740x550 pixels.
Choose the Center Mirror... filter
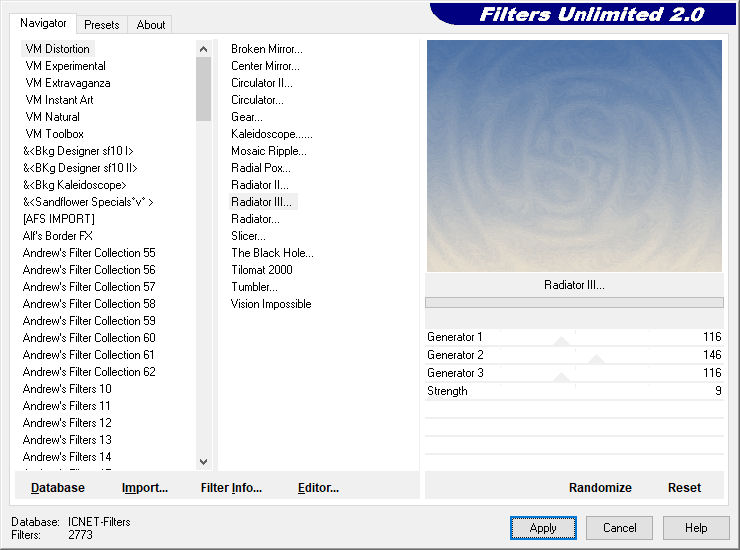click(x=265, y=66)
